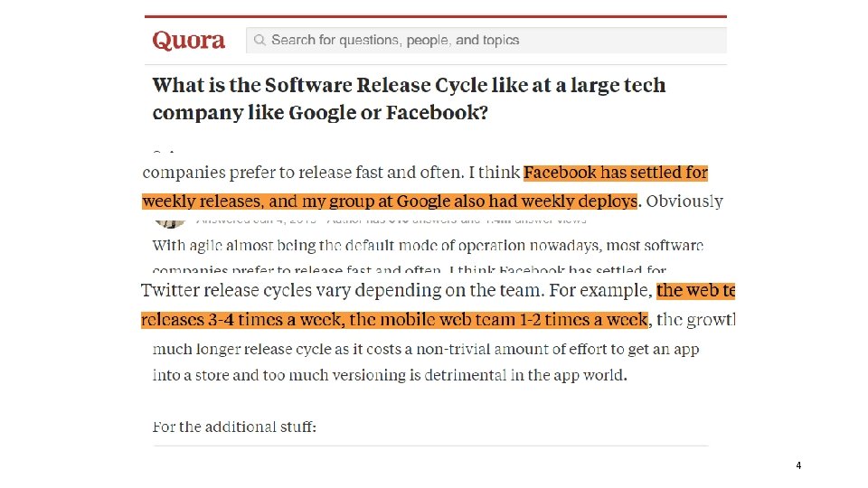Click the magnifying glass search icon
This screenshot has height=488, width=868.
click(259, 40)
